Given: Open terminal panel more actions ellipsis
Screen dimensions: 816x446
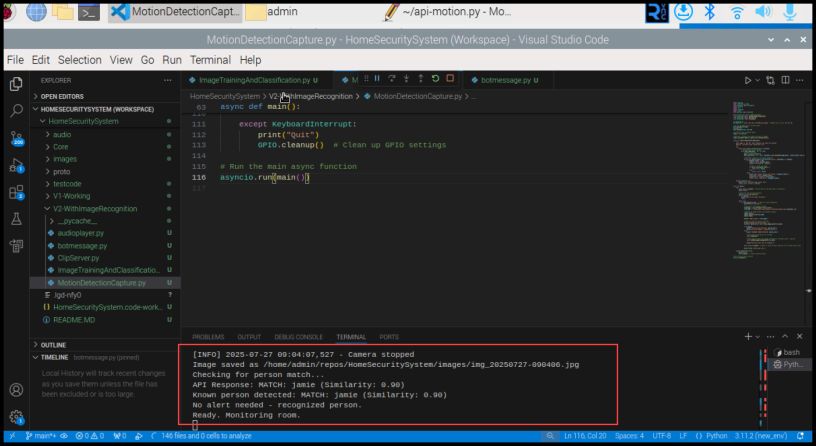Looking at the screenshot, I should click(770, 337).
